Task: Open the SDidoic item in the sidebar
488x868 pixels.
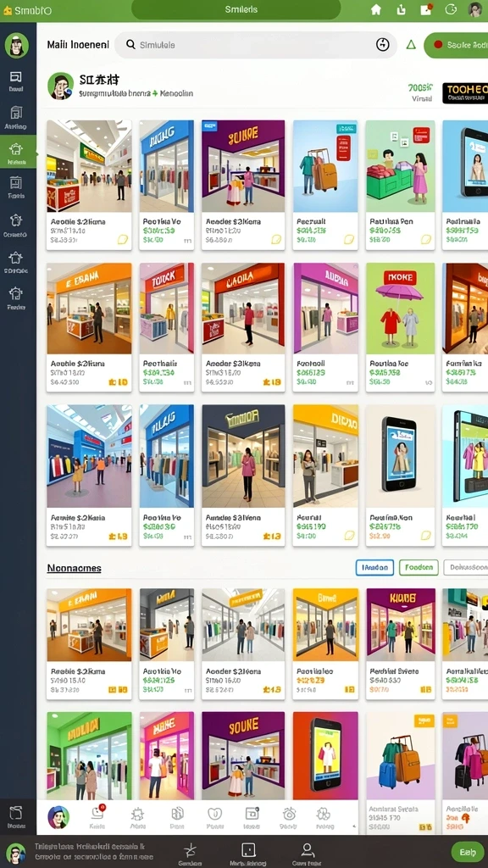Action: (16, 262)
